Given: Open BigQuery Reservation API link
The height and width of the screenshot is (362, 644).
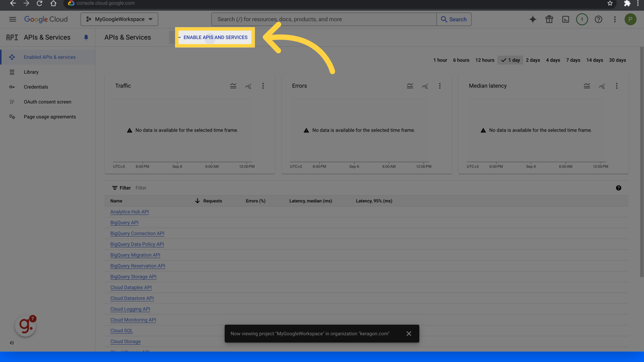Looking at the screenshot, I should 138,266.
